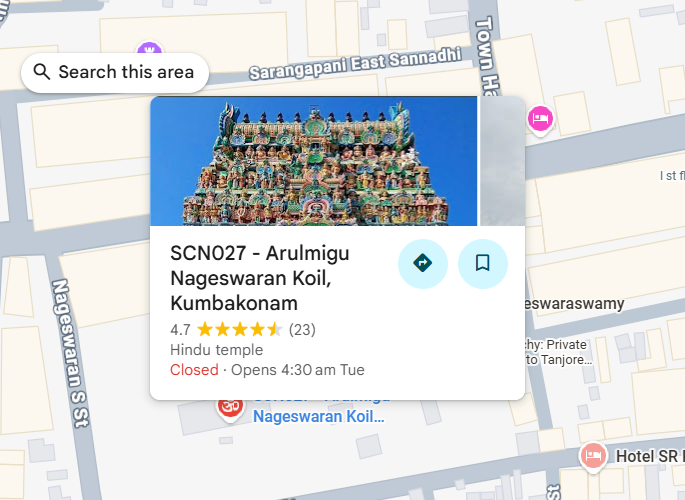Image resolution: width=685 pixels, height=500 pixels.
Task: Click the Hotel SR lodging pin
Action: 593,457
